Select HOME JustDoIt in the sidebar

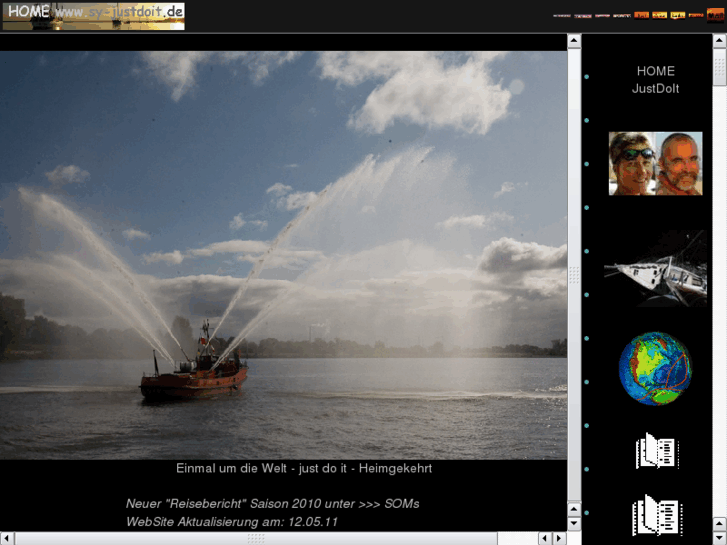655,80
